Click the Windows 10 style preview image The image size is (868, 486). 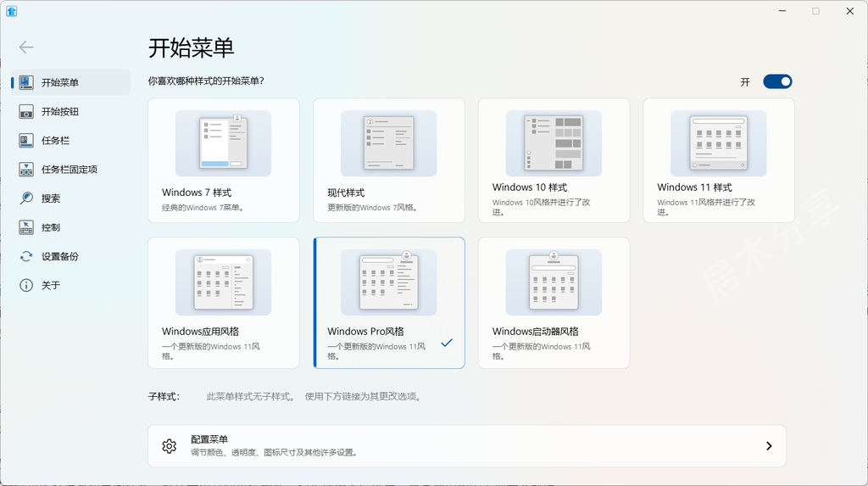click(x=554, y=143)
